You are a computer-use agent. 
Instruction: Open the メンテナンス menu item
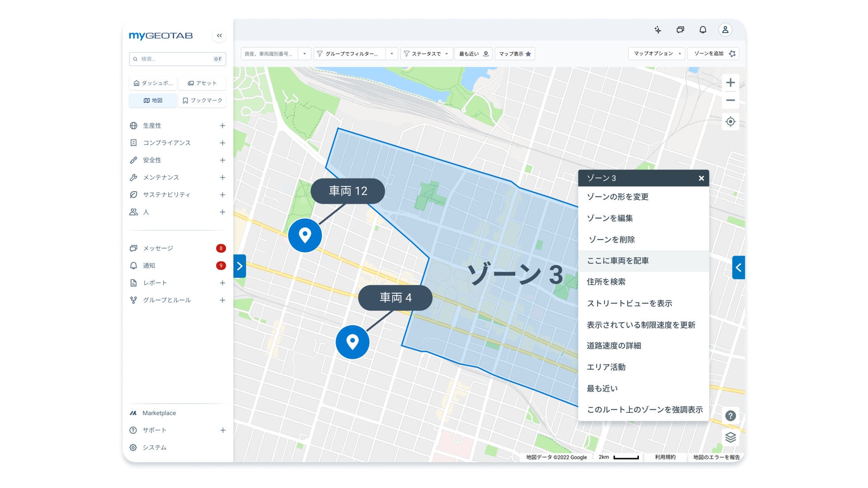point(161,178)
